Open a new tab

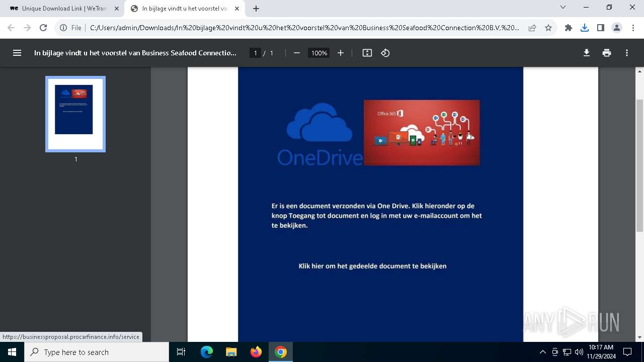click(256, 9)
